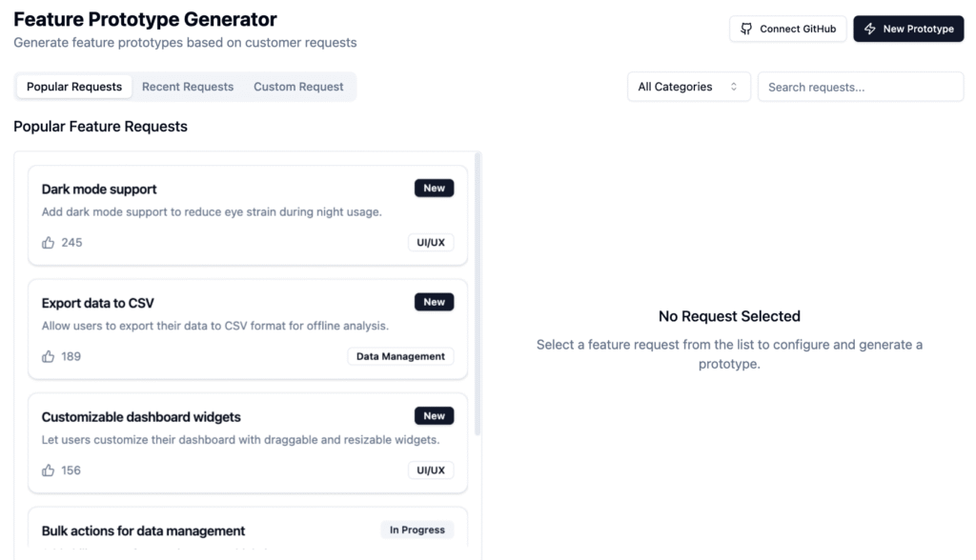Click the New badge on Dark mode support
Screen dimensions: 976x560
pyautogui.click(x=434, y=188)
